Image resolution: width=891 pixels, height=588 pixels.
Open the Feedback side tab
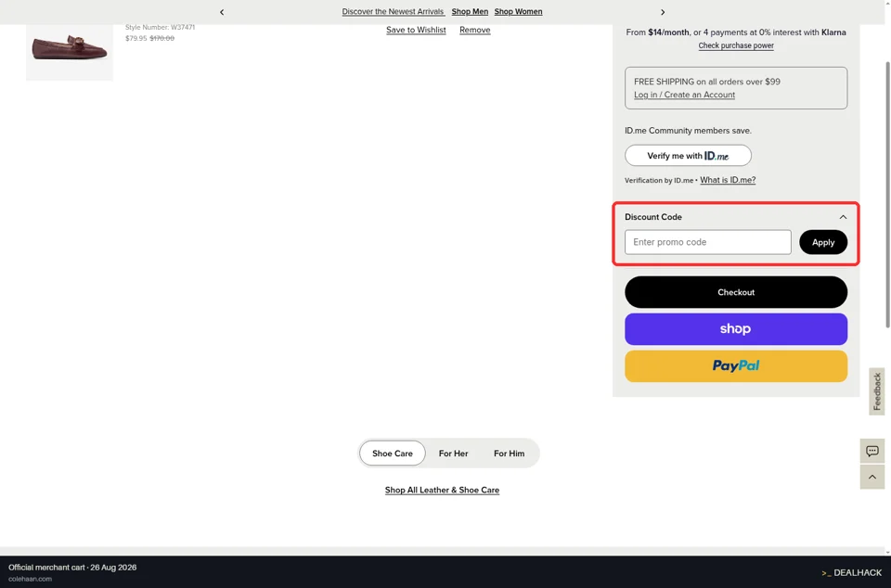877,391
